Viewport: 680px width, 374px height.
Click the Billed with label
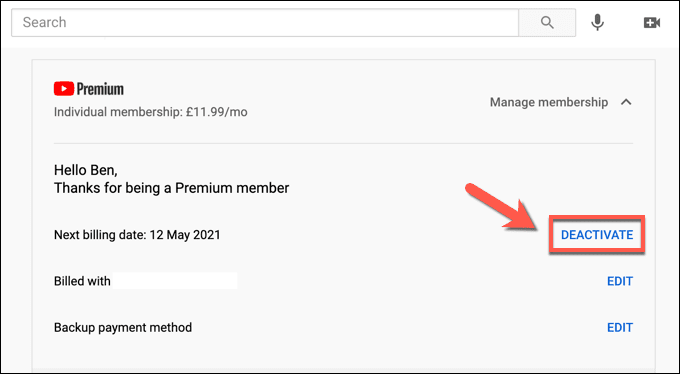[x=82, y=281]
